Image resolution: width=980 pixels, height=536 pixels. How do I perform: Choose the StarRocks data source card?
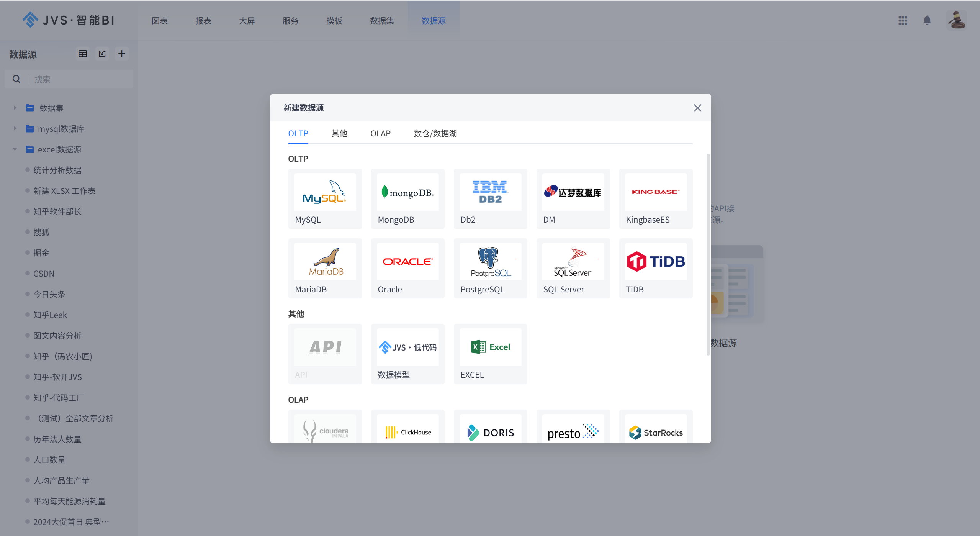coord(656,426)
